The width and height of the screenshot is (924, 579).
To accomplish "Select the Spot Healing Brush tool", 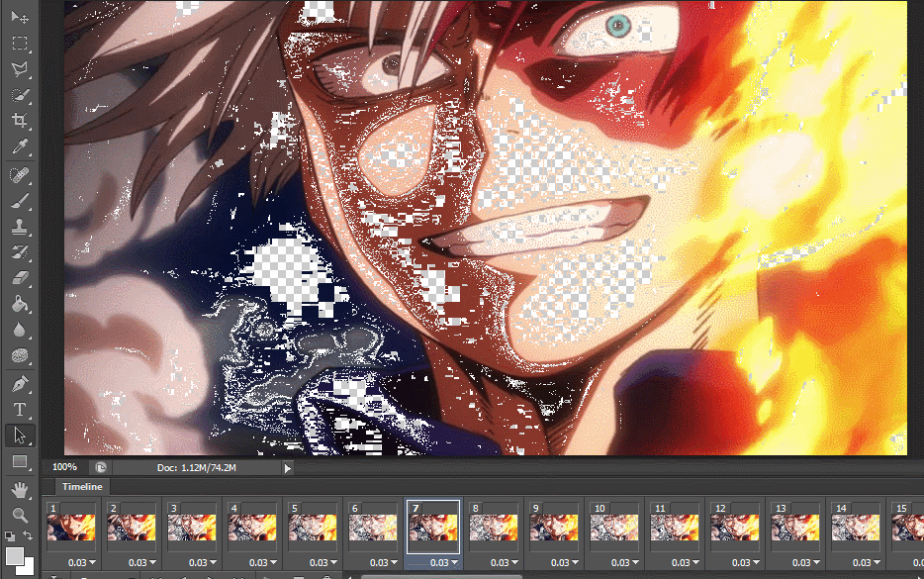I will click(x=20, y=175).
